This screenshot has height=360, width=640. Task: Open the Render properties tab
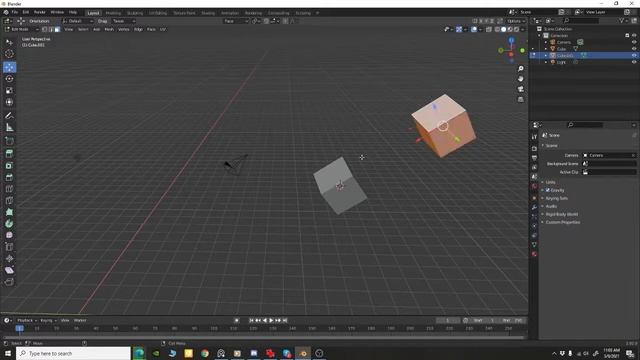click(534, 148)
